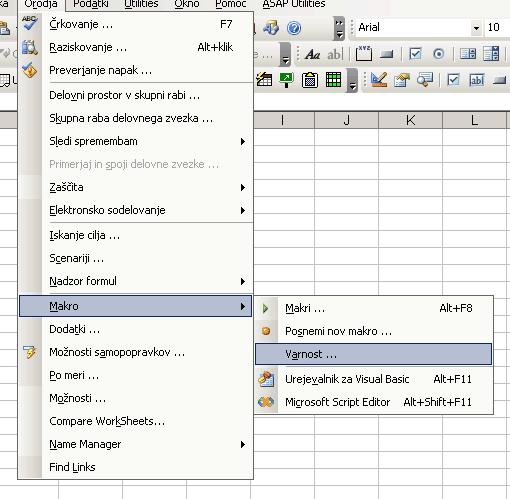
Task: Click the Visual Basic editor icon in submenu
Action: (266, 379)
